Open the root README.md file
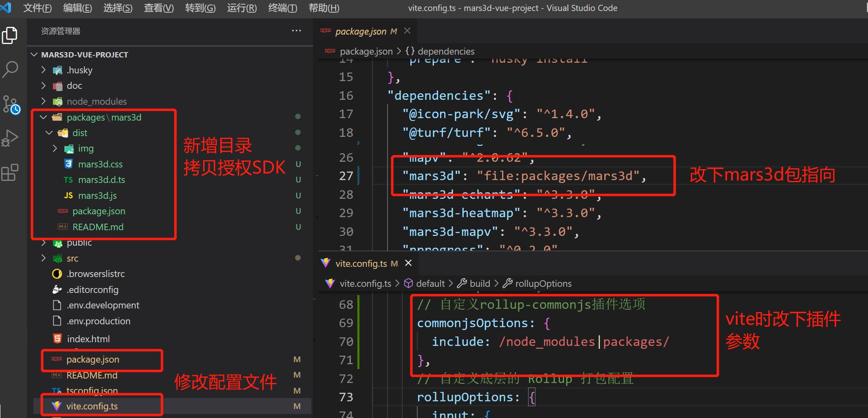868x418 pixels. (92, 375)
